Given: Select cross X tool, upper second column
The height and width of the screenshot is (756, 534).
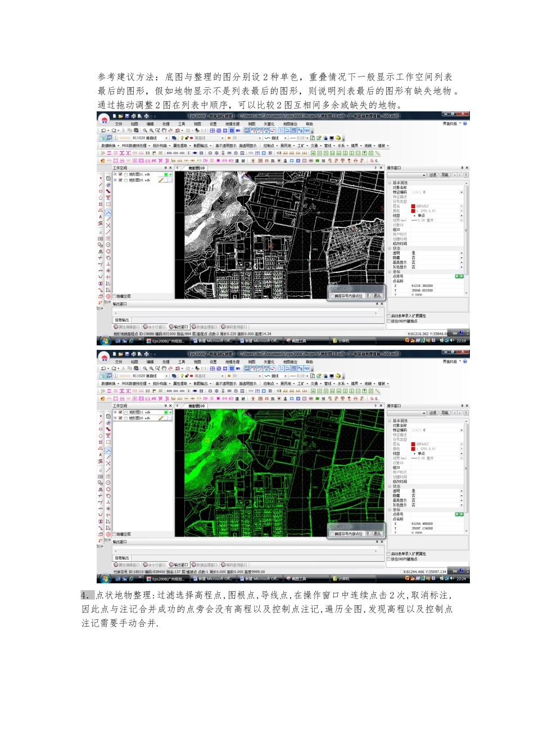Looking at the screenshot, I should click(108, 226).
